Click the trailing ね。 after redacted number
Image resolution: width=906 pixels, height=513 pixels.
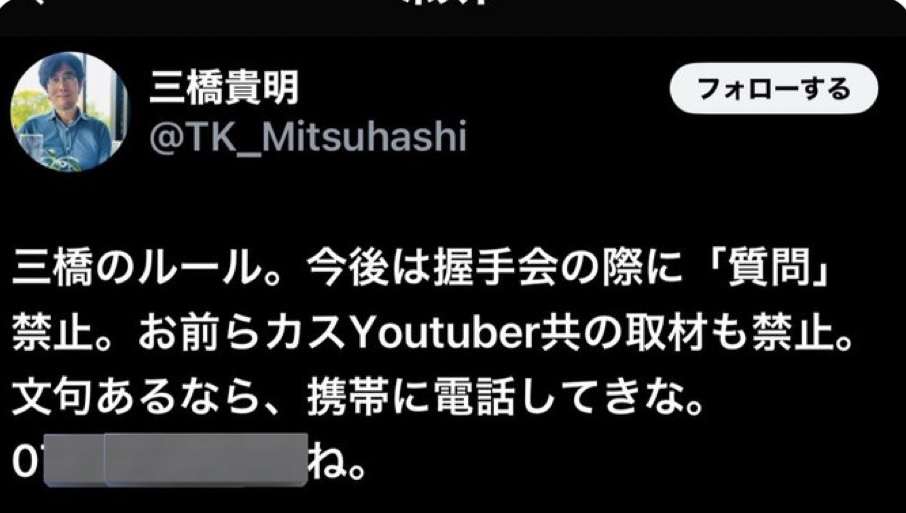pyautogui.click(x=336, y=462)
